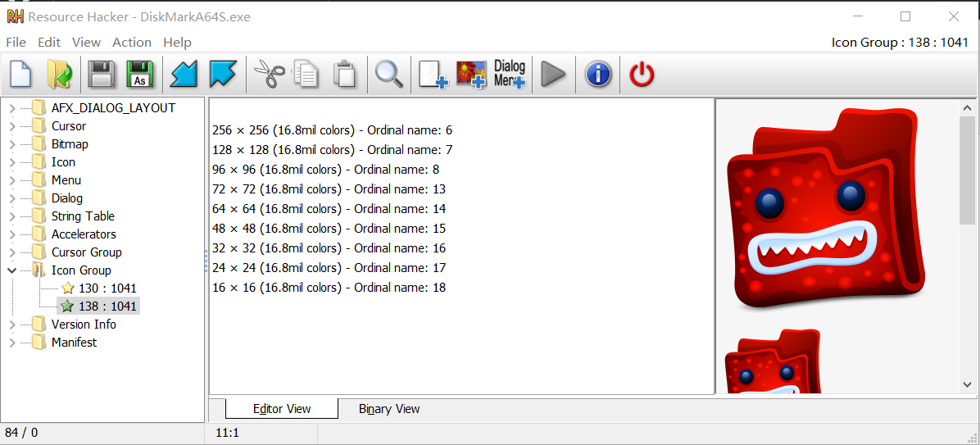Expand the Bitmap tree node
Image resolution: width=980 pixels, height=445 pixels.
point(12,144)
